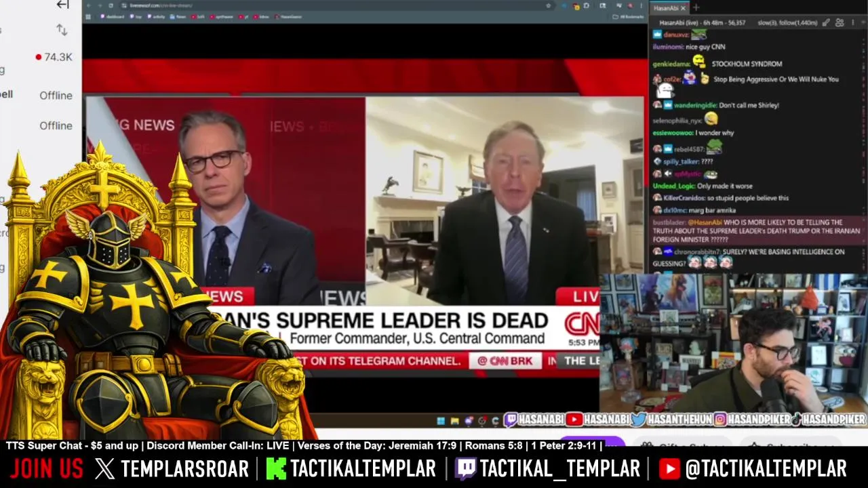Image resolution: width=868 pixels, height=488 pixels.
Task: Close the HasanAbi chat tab
Action: tap(684, 8)
